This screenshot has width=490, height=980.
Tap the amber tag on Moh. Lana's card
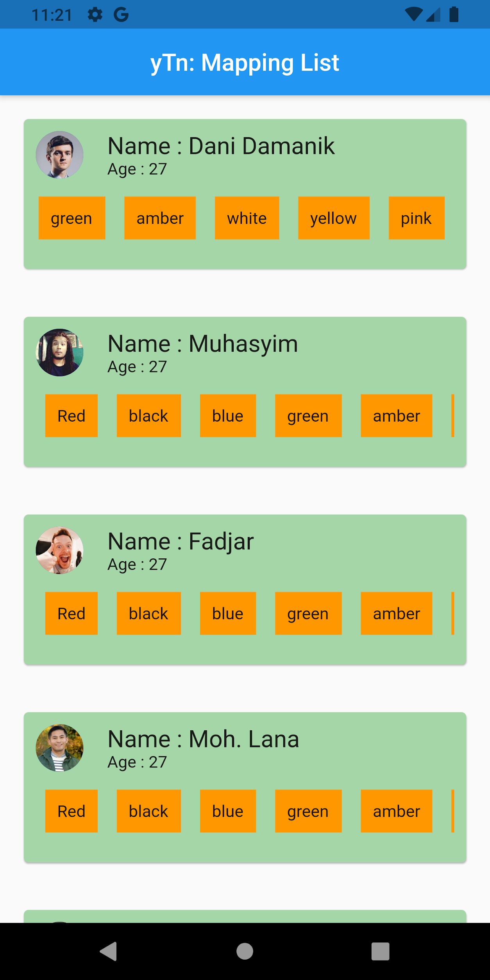(396, 811)
